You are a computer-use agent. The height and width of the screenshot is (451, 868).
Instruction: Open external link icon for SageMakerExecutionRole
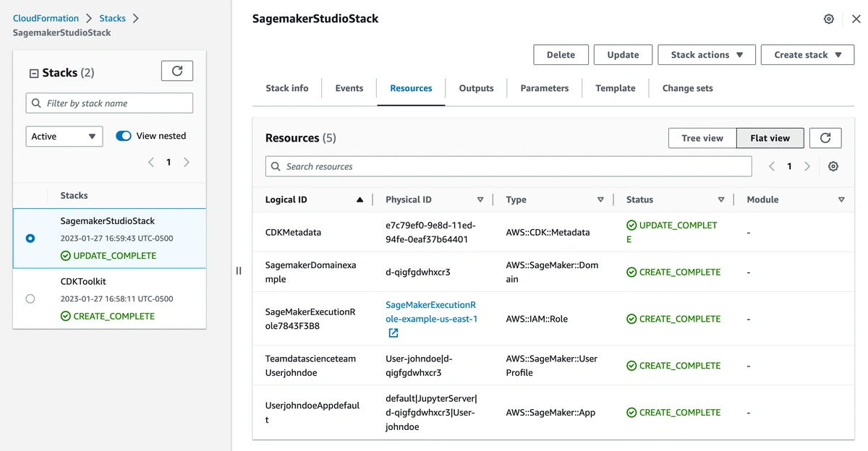[393, 333]
